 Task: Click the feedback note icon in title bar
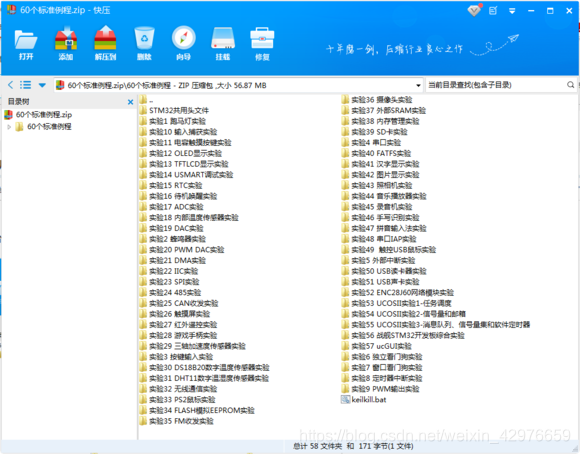tap(493, 11)
